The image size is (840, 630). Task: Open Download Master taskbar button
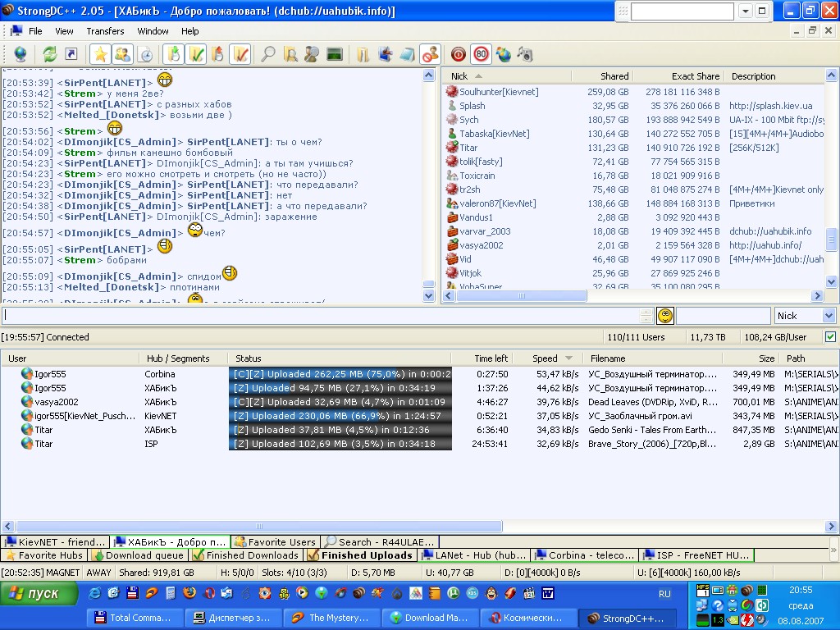(x=430, y=618)
